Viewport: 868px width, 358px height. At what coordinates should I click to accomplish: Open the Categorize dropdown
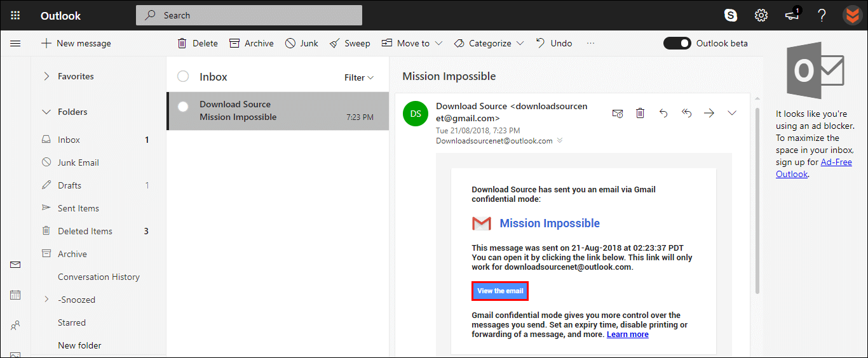tap(489, 43)
